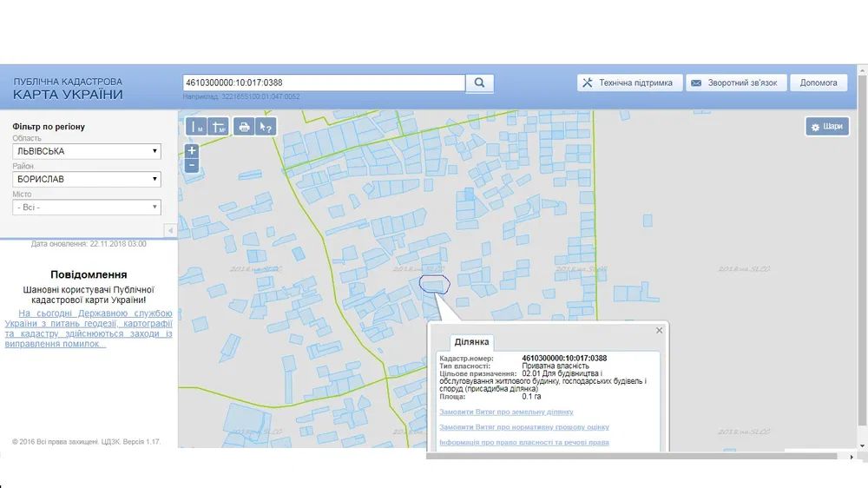This screenshot has height=488, width=868.
Task: Open the Шари layers panel
Action: pos(826,127)
